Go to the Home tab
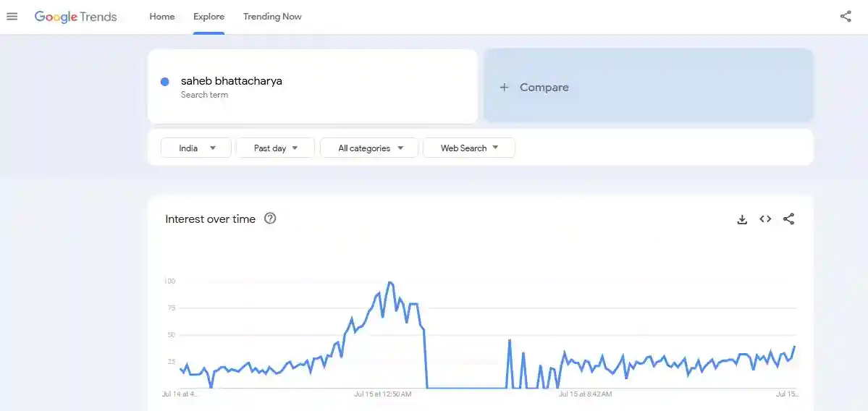868x411 pixels. click(x=162, y=17)
